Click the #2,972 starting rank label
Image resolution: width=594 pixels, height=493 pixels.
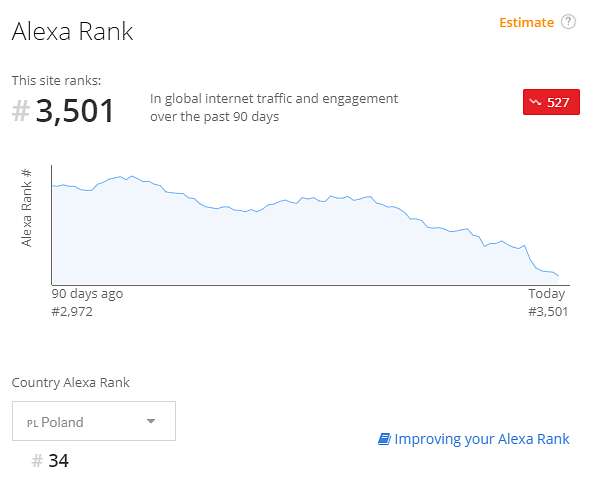pyautogui.click(x=72, y=311)
